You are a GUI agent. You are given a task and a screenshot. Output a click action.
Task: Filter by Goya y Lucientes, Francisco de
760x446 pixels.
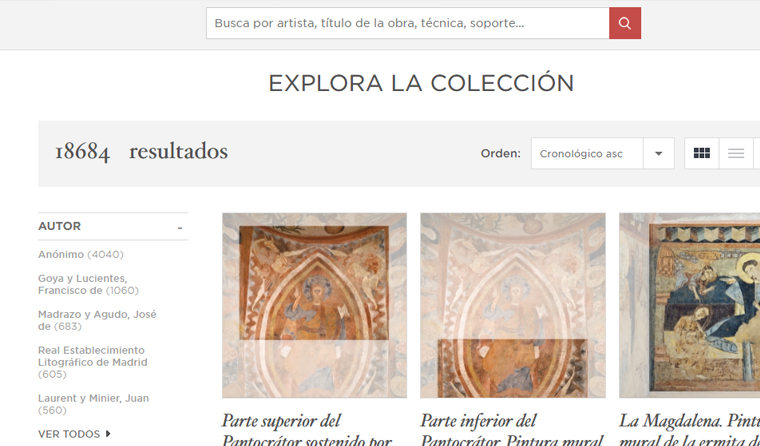pos(88,284)
